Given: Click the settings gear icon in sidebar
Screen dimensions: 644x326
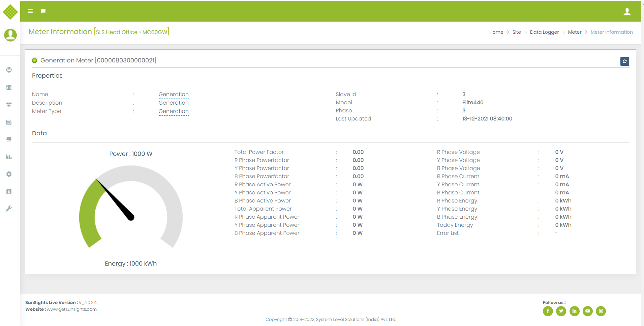Looking at the screenshot, I should click(x=9, y=174).
